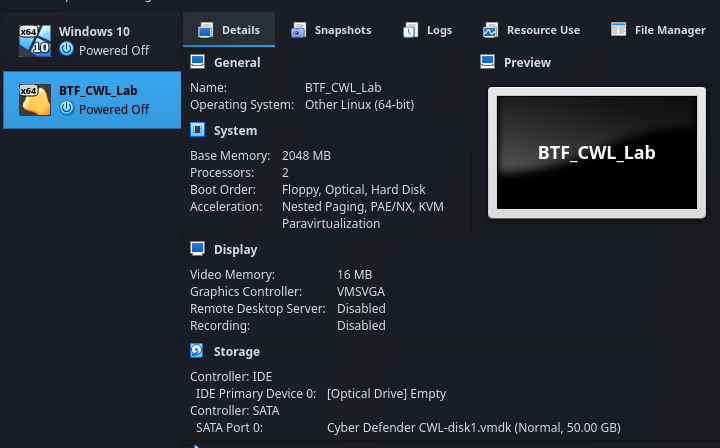Open the Snapshots tab
The height and width of the screenshot is (448, 720).
point(331,30)
